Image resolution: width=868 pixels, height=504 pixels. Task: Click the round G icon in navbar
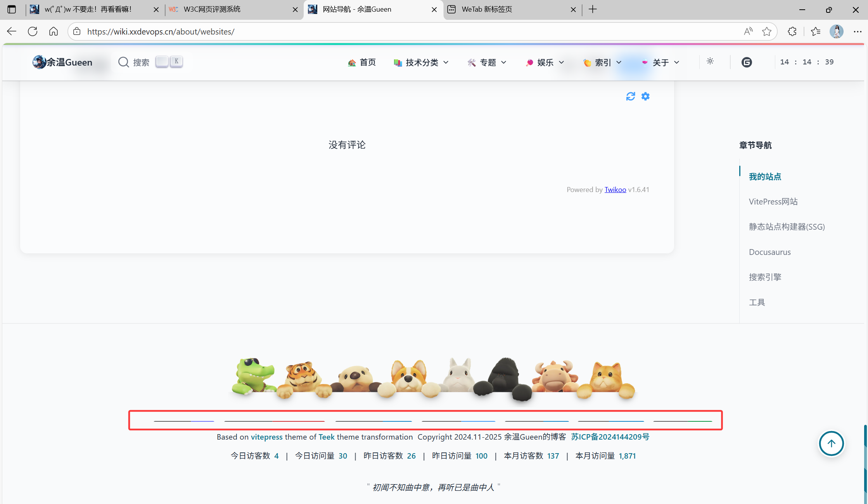point(747,62)
